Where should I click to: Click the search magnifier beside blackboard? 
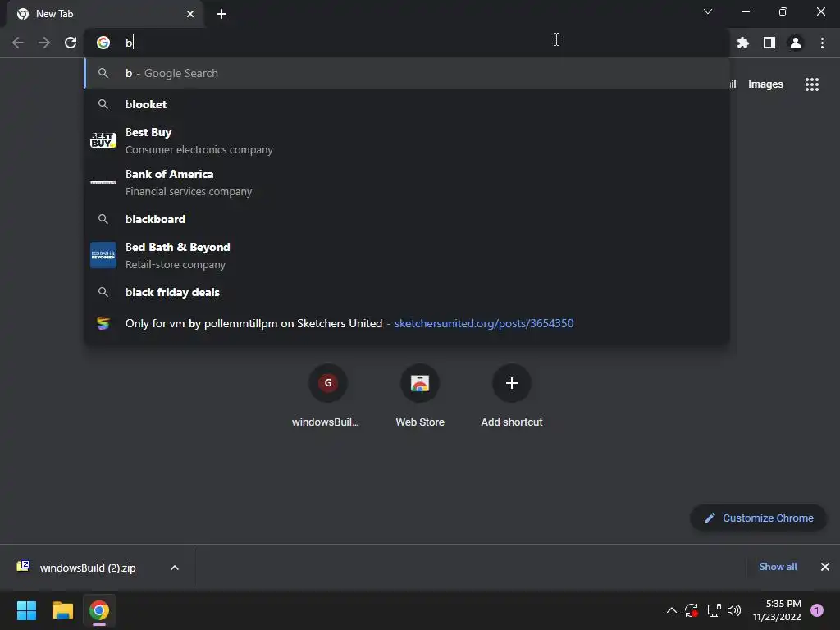(103, 219)
